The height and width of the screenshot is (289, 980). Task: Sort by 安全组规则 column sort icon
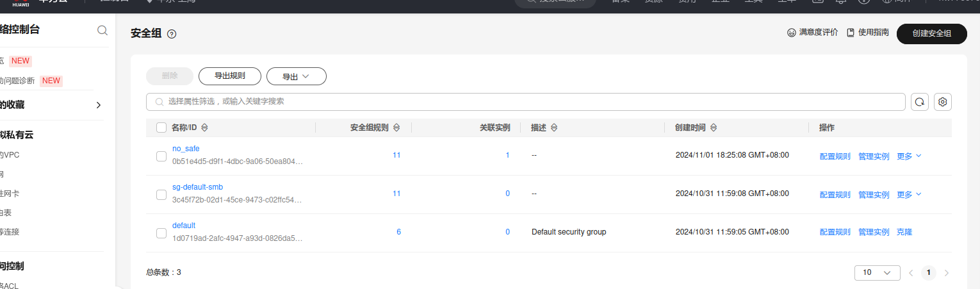(x=396, y=128)
